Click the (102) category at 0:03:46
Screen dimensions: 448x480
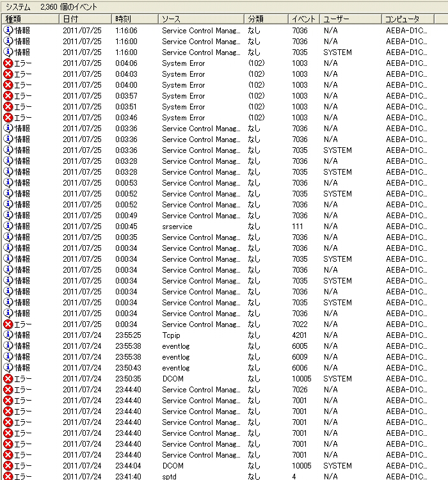pyautogui.click(x=256, y=117)
